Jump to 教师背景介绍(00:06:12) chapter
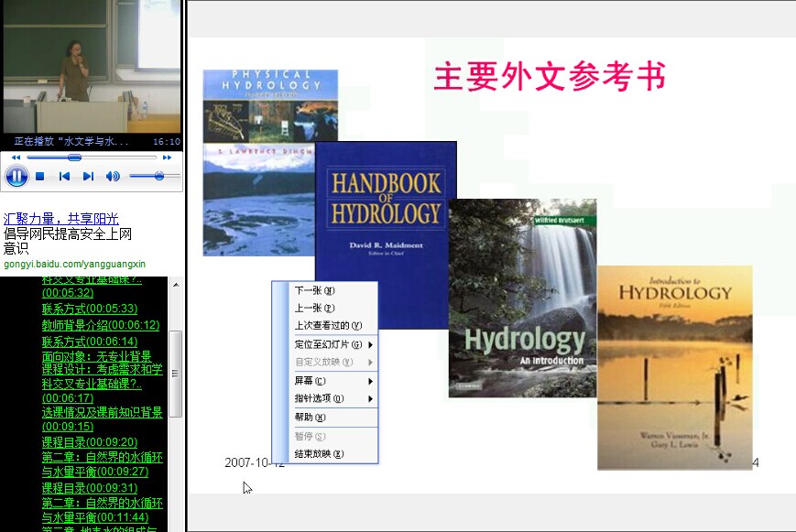796x532 pixels. point(101,325)
